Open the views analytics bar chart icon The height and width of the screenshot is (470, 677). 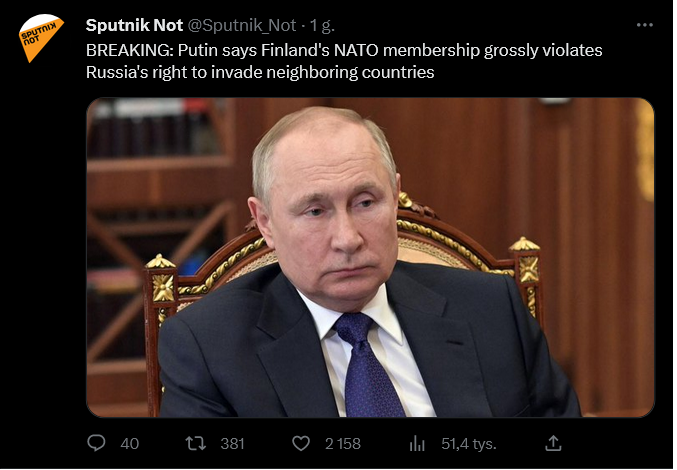point(418,442)
